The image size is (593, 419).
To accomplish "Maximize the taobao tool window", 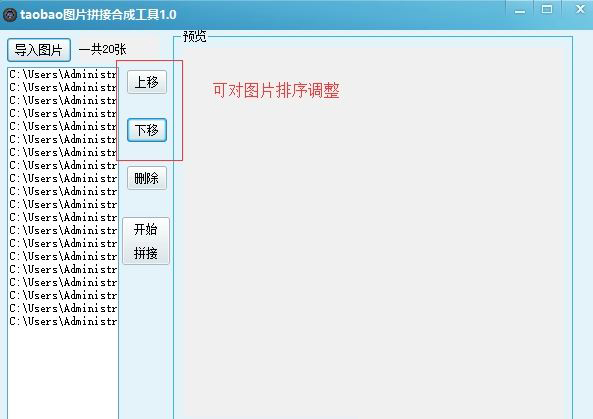I will [x=547, y=9].
